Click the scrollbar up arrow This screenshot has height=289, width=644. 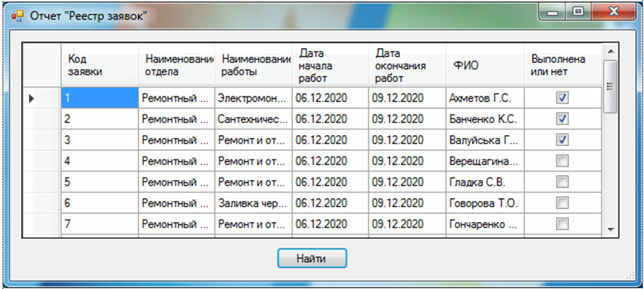611,51
